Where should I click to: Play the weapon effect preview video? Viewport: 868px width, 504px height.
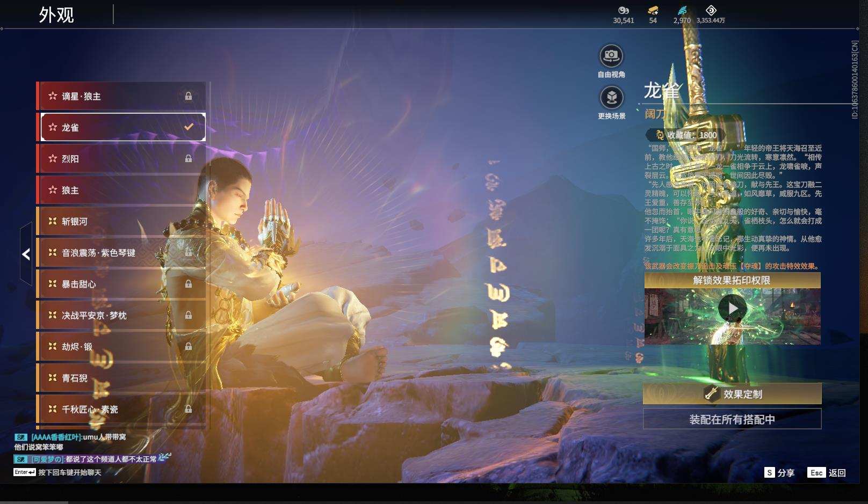pos(733,309)
